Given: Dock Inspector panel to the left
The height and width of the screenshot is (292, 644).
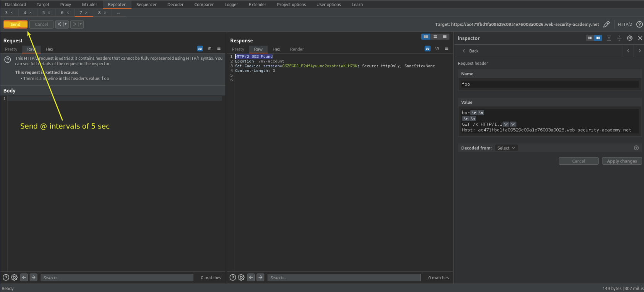Looking at the screenshot, I should pyautogui.click(x=590, y=38).
